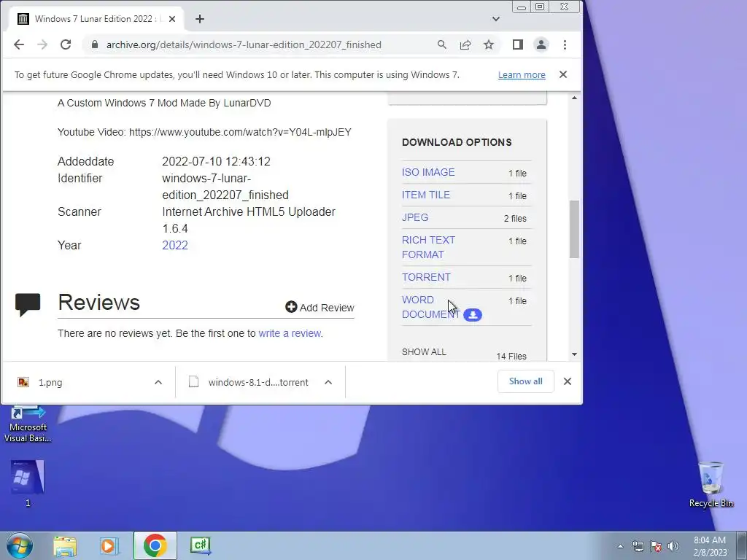The width and height of the screenshot is (747, 560).
Task: Select the desktop file named 1
Action: [x=28, y=483]
